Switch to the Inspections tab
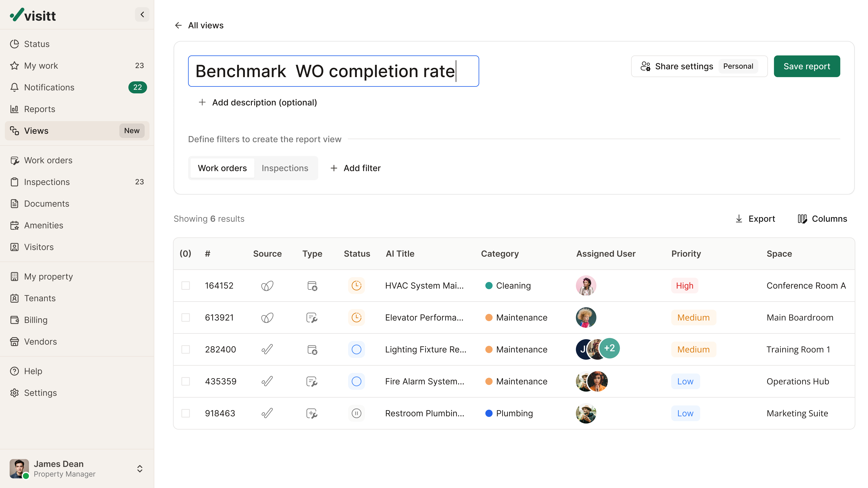The height and width of the screenshot is (488, 868). [x=285, y=168]
